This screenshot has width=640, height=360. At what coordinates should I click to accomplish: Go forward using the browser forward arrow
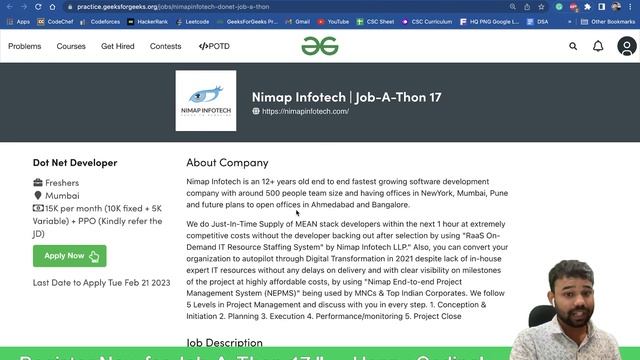coord(24,7)
